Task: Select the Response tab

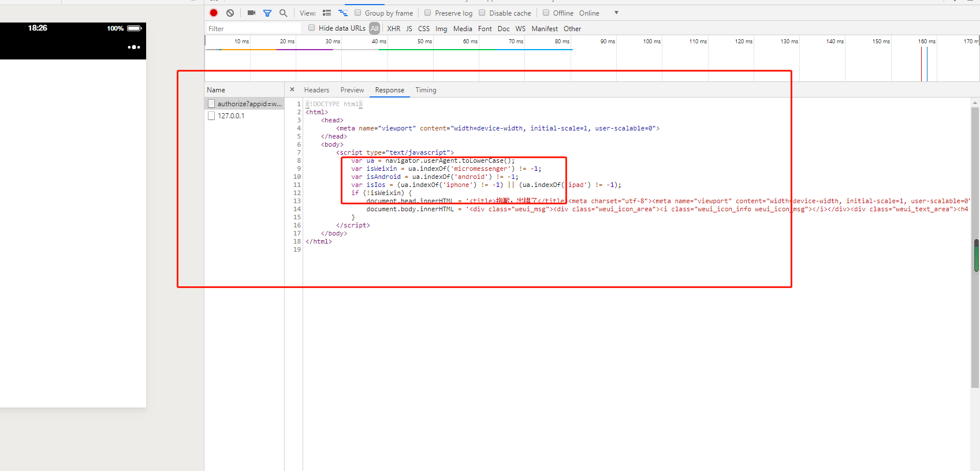Action: 390,90
